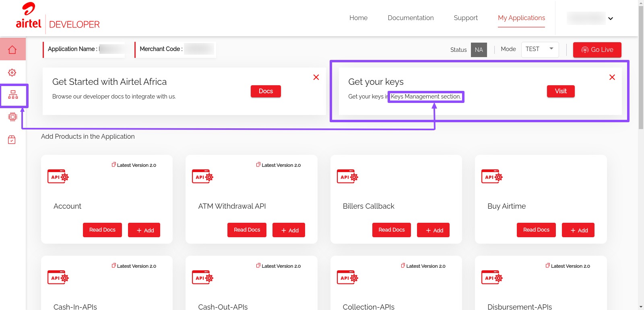Open the settings gear sidebar icon
The height and width of the screenshot is (310, 644).
point(12,72)
